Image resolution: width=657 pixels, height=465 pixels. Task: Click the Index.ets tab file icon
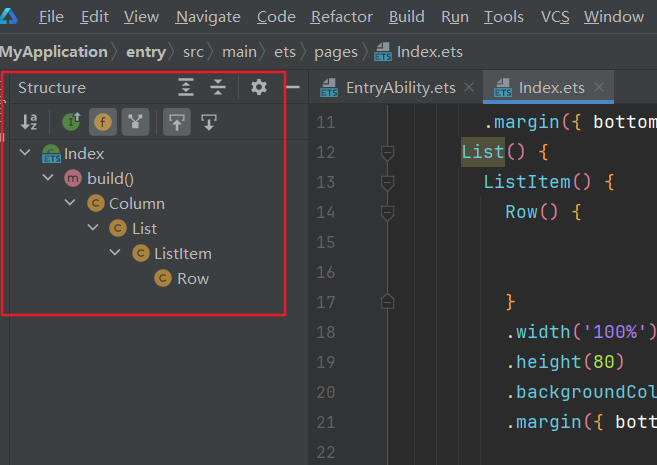503,88
